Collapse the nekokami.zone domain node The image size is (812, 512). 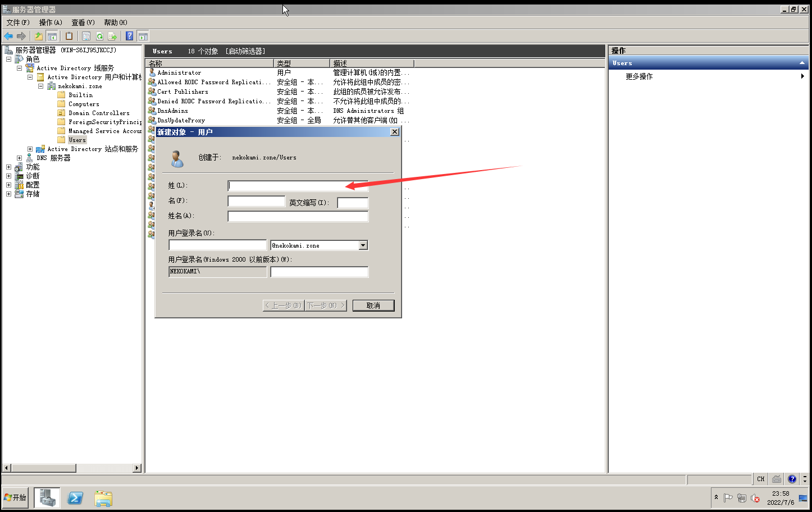click(40, 86)
